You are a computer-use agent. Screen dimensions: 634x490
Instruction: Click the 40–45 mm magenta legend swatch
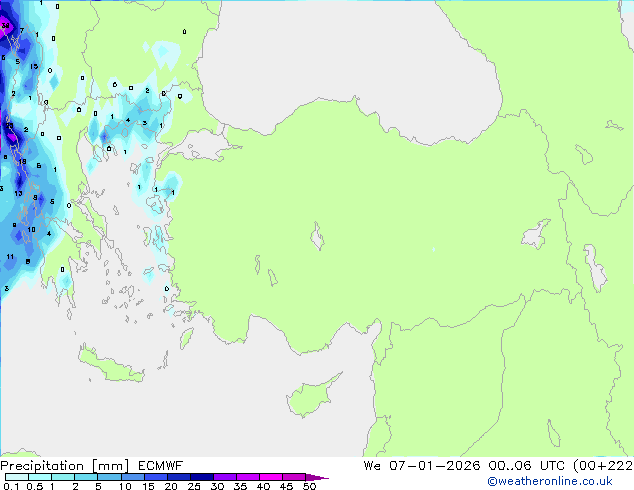pos(271,477)
